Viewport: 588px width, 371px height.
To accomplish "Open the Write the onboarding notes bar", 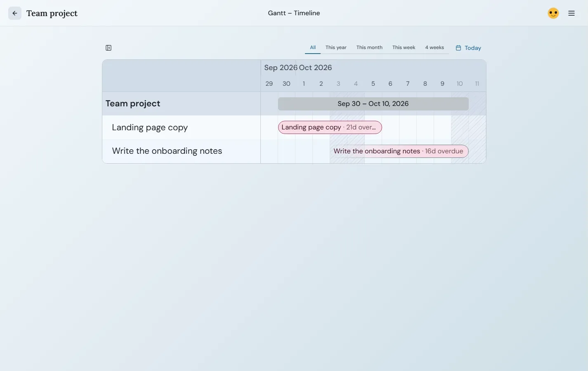I will (x=399, y=151).
